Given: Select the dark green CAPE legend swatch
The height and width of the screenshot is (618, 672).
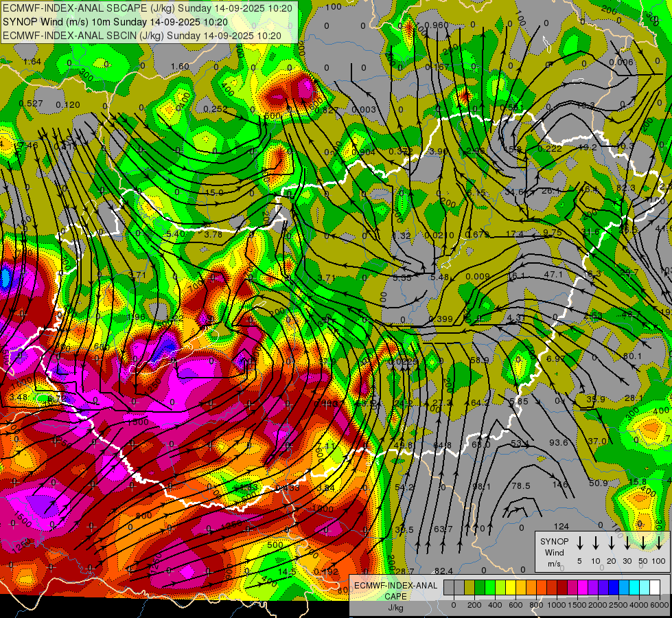Looking at the screenshot, I should 480,587.
